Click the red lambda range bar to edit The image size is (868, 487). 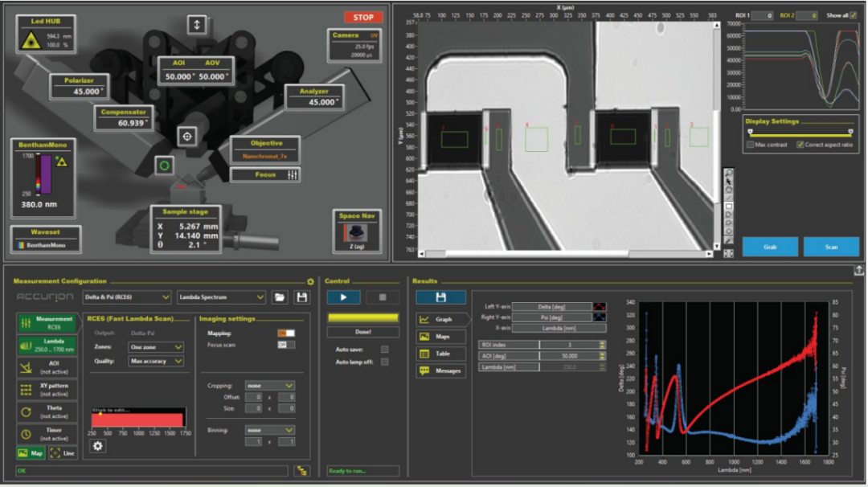pyautogui.click(x=137, y=419)
